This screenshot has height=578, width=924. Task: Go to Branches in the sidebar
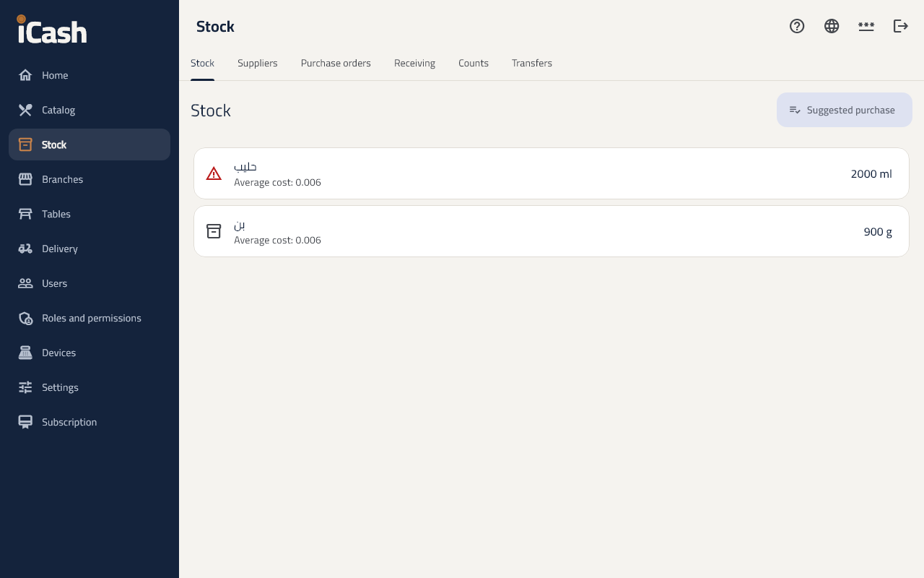[90, 179]
